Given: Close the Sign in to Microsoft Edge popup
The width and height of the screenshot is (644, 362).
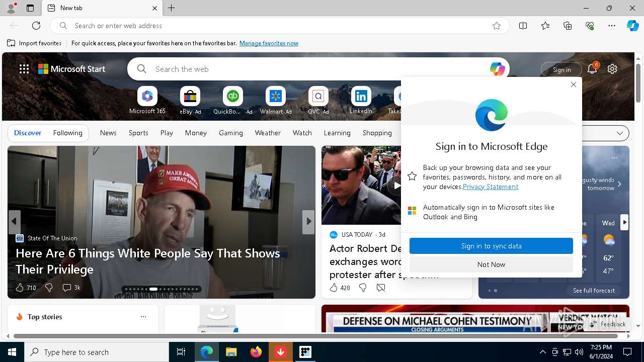Looking at the screenshot, I should click(x=574, y=84).
